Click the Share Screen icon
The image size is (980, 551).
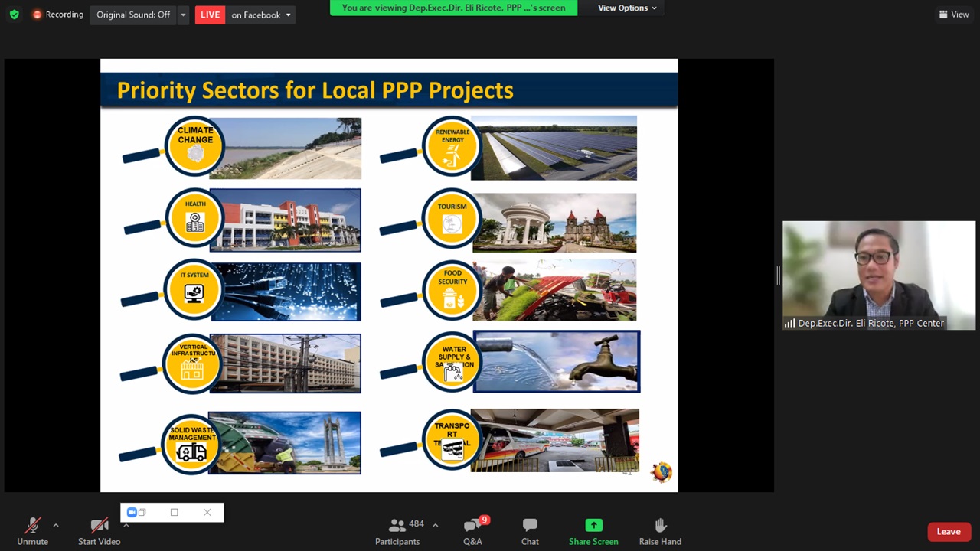[593, 526]
